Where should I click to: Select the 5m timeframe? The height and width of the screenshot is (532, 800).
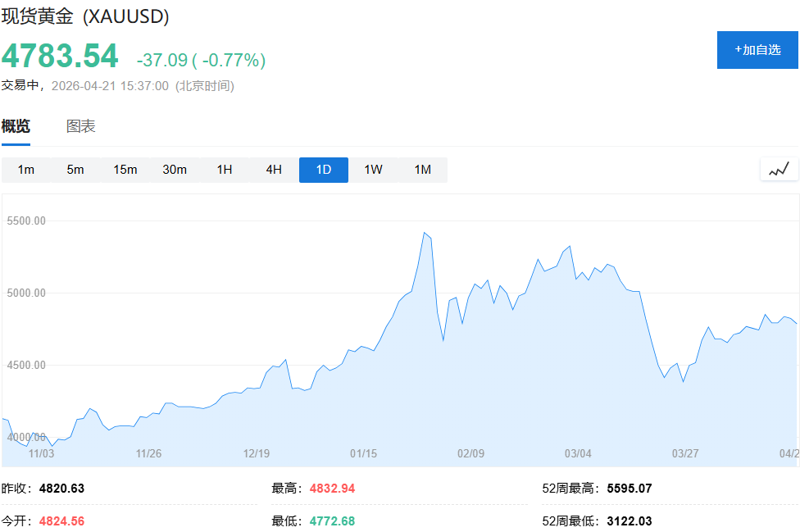point(75,170)
